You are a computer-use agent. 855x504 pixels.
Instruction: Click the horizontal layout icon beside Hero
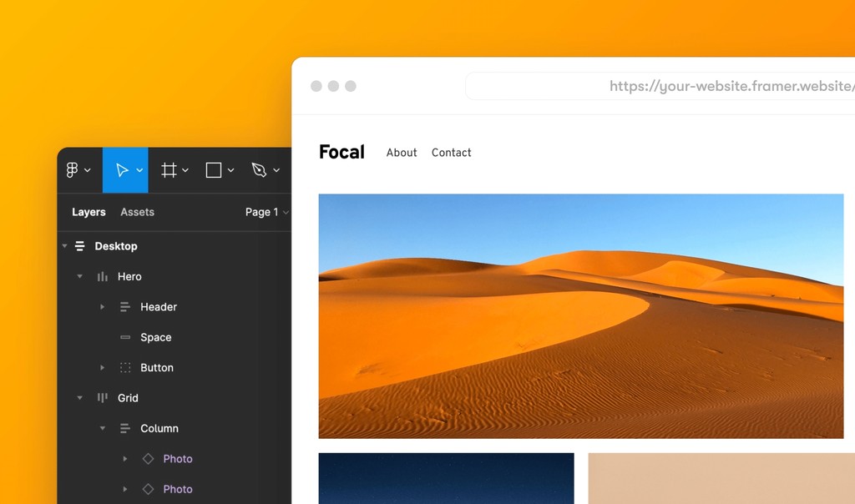(102, 277)
